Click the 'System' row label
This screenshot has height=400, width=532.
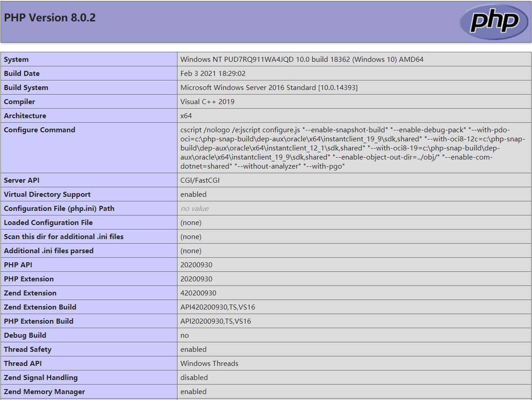[16, 60]
